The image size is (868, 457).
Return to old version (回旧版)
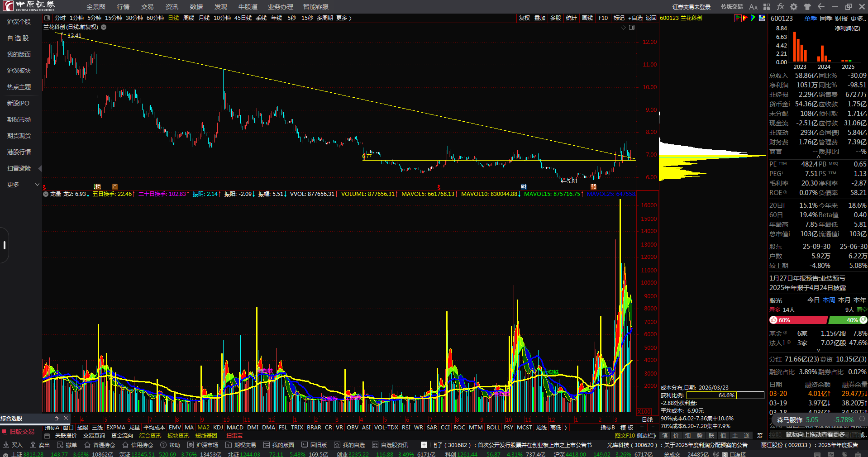point(314,445)
